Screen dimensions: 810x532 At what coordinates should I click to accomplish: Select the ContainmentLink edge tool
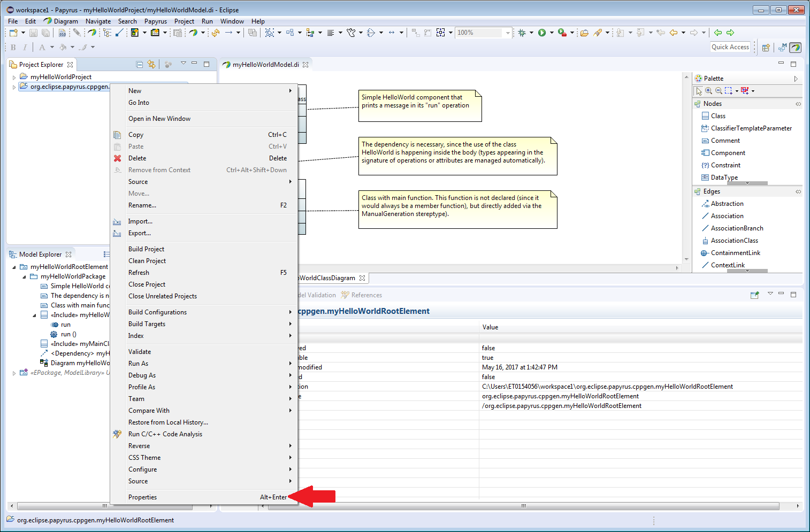click(x=735, y=253)
